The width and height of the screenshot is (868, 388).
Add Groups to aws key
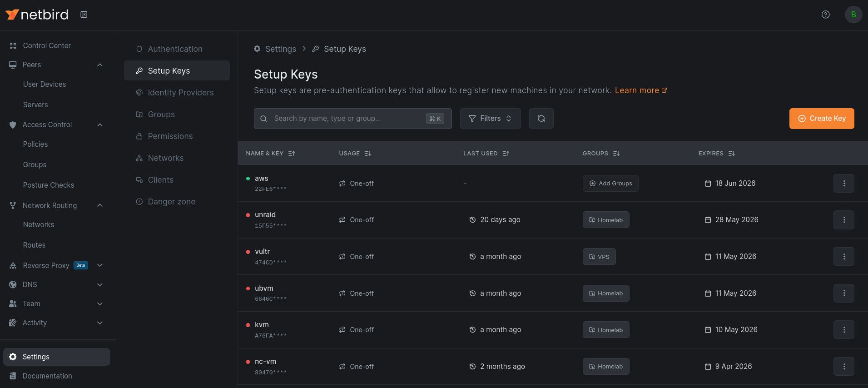click(610, 184)
